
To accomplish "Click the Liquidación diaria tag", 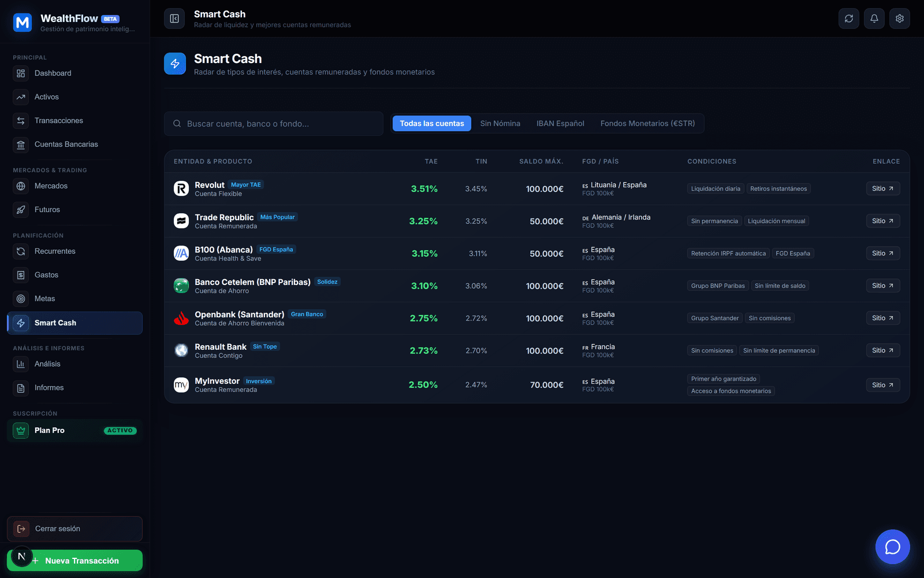I will pyautogui.click(x=716, y=188).
